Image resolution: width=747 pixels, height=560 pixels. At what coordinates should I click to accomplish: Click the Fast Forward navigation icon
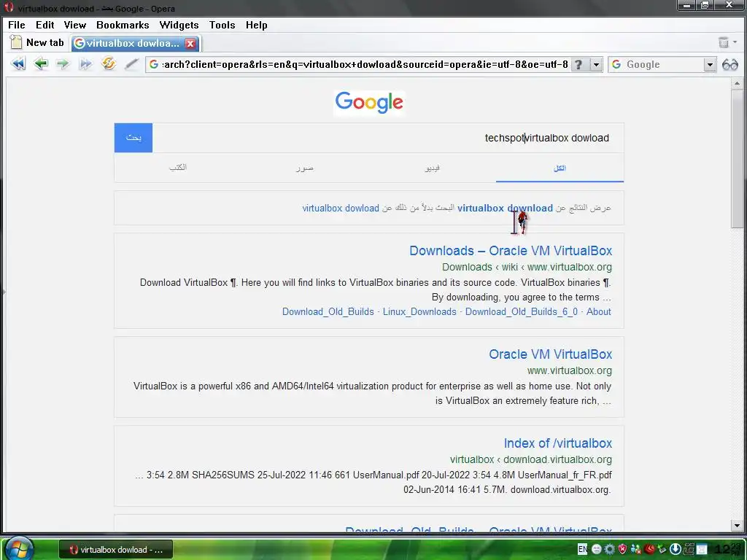pyautogui.click(x=85, y=64)
